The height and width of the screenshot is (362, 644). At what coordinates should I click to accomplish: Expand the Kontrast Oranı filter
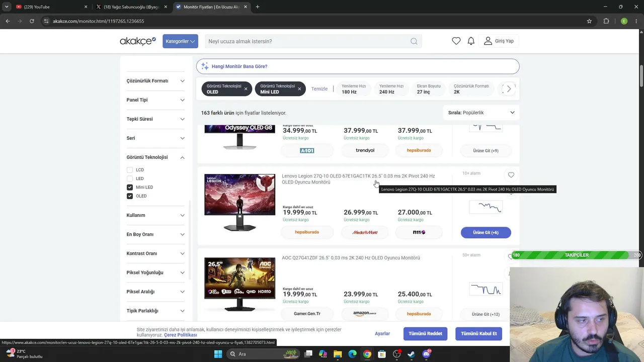point(155,253)
